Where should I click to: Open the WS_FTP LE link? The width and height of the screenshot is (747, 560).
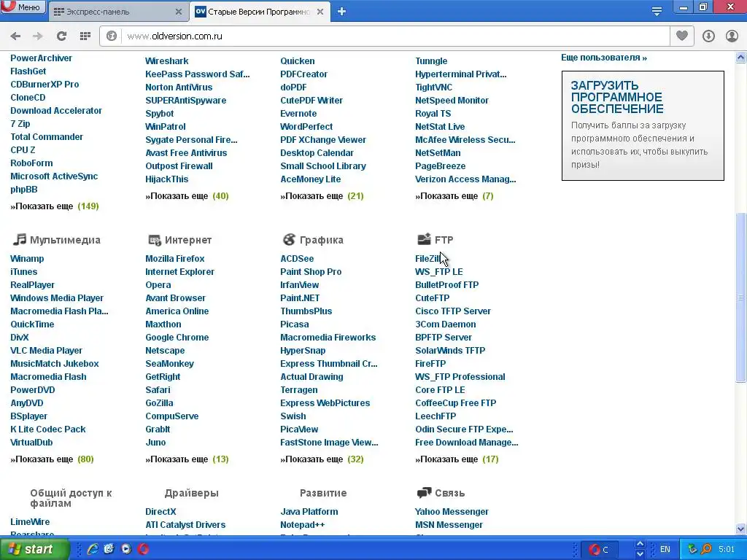438,272
